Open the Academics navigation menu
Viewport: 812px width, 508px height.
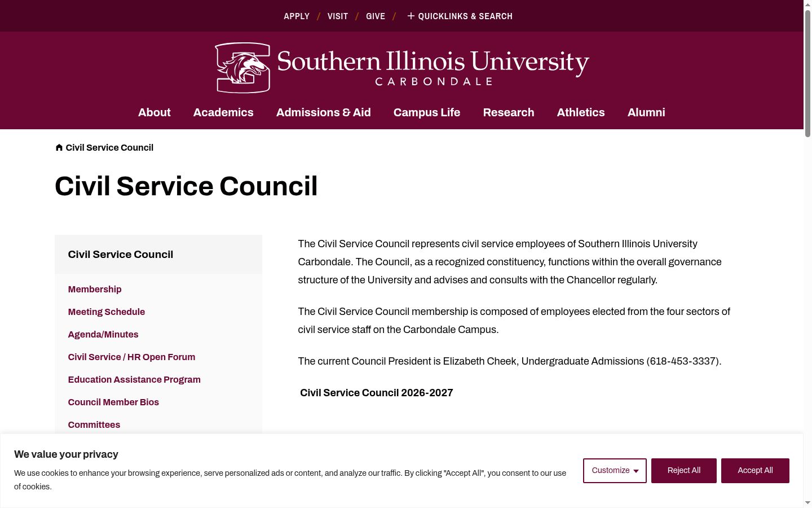(223, 112)
